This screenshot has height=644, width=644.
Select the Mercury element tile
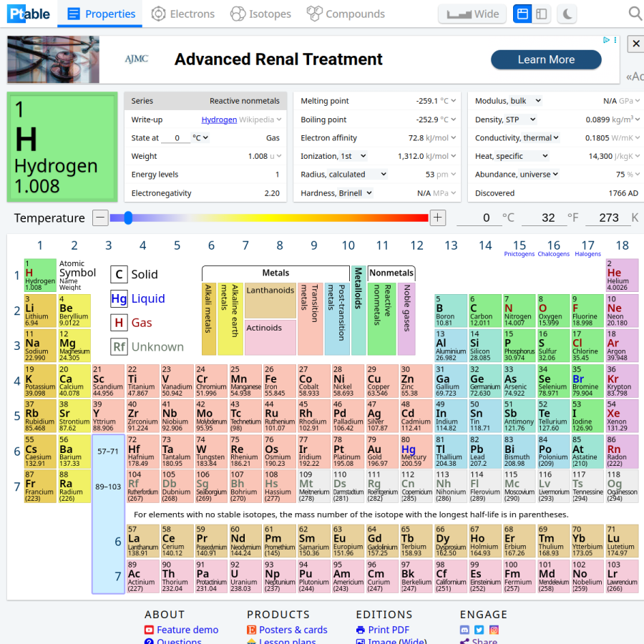coord(416,451)
